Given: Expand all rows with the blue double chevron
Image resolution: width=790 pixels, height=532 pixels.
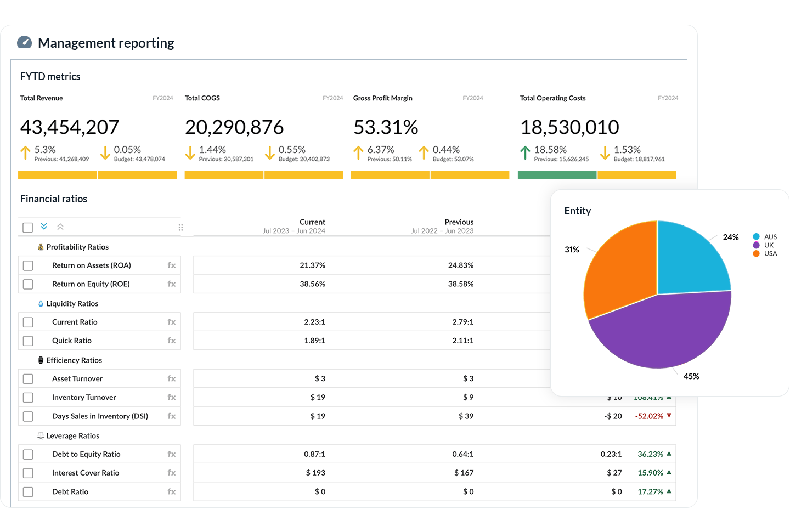Looking at the screenshot, I should [x=44, y=226].
